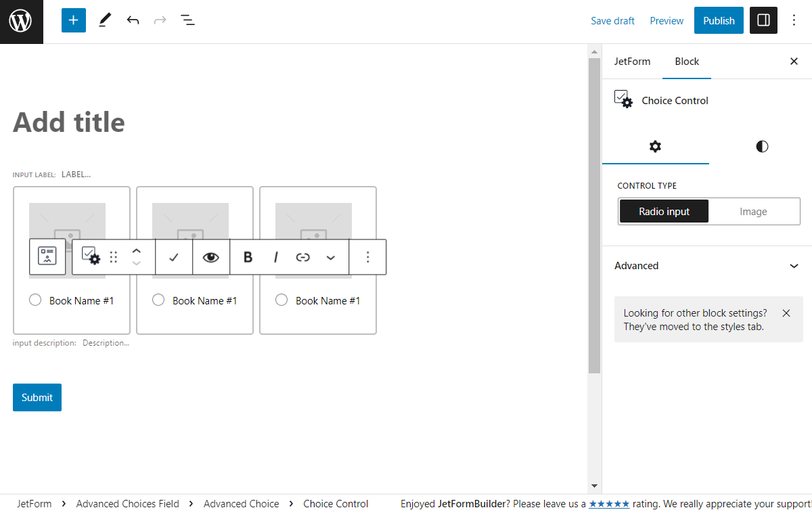Open the block inserter plus button
Screen dimensions: 812x510
[74, 20]
